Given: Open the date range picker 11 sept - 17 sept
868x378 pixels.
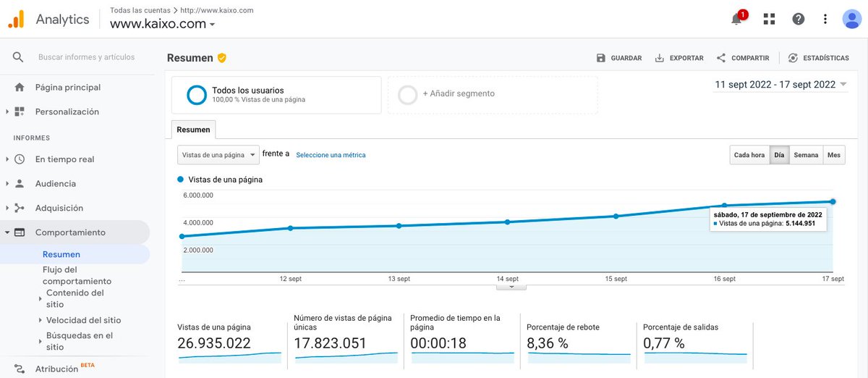Looking at the screenshot, I should coord(780,85).
